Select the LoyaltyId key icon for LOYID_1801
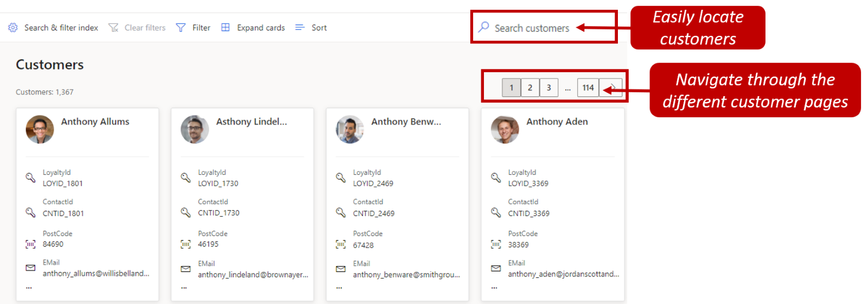This screenshot has height=304, width=868. tap(30, 178)
